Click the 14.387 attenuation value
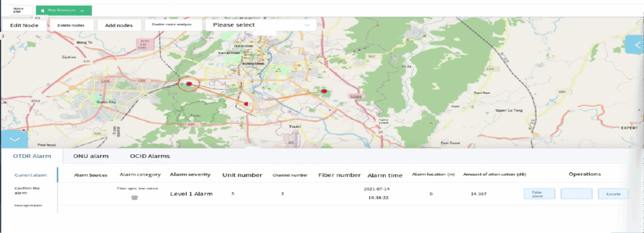The width and height of the screenshot is (644, 233). (479, 193)
